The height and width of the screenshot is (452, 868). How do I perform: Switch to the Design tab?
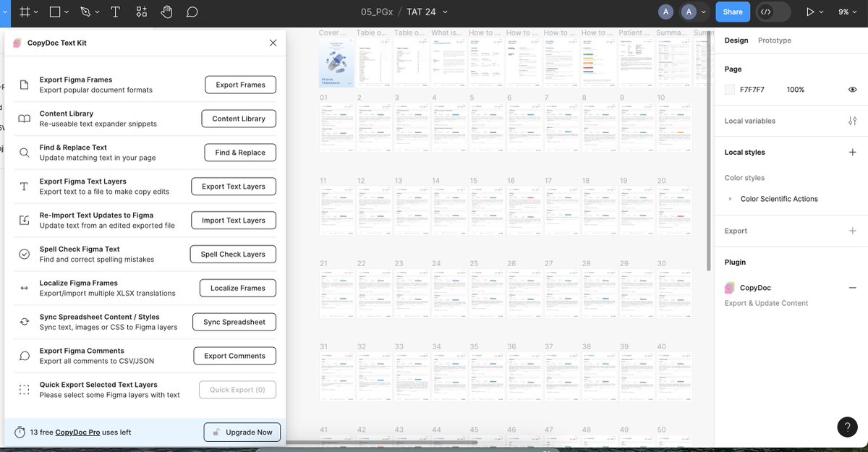[x=736, y=40]
